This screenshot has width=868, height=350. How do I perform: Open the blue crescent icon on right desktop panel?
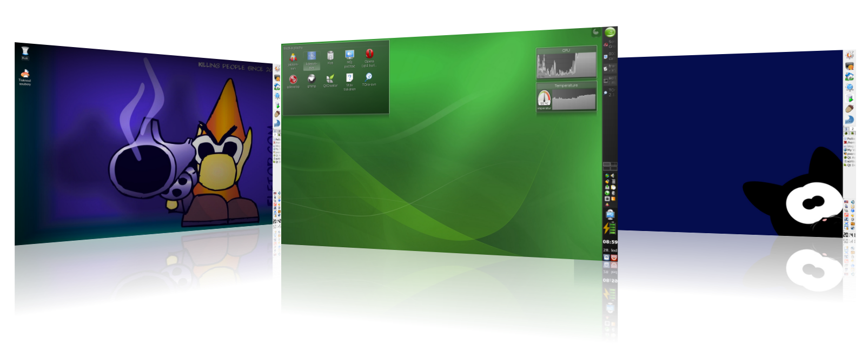pyautogui.click(x=850, y=120)
